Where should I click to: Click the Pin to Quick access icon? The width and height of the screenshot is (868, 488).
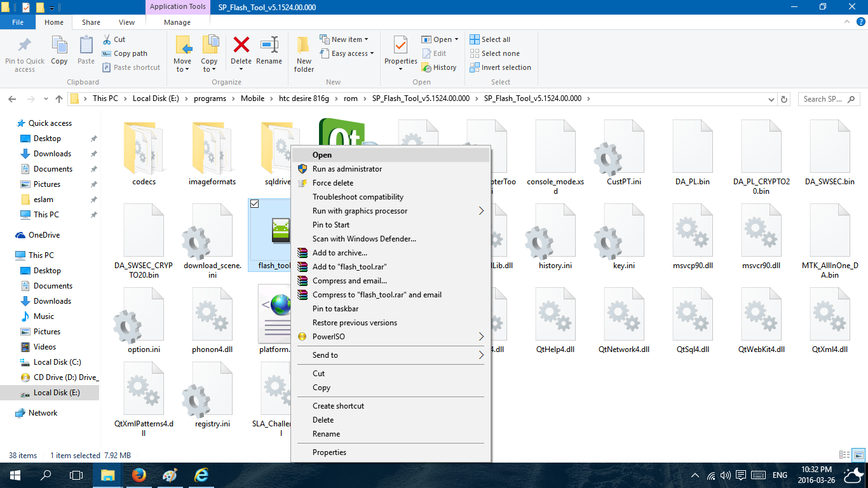25,44
